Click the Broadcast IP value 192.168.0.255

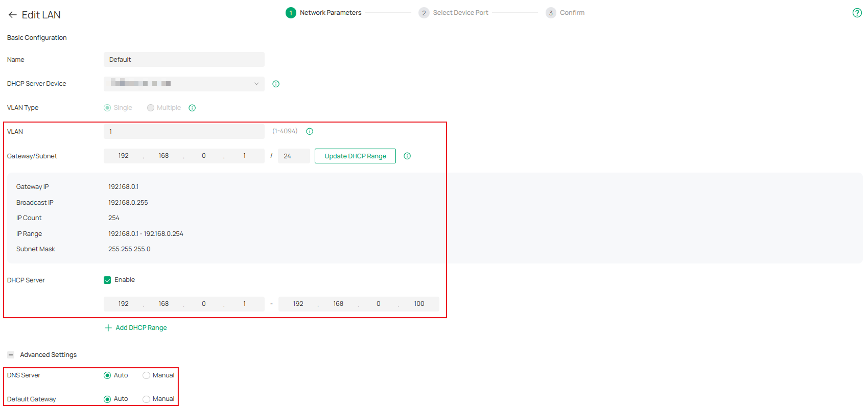point(128,202)
